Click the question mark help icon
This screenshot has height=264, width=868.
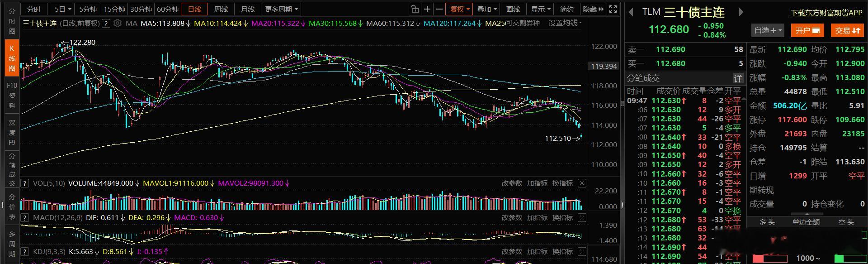pyautogui.click(x=106, y=23)
